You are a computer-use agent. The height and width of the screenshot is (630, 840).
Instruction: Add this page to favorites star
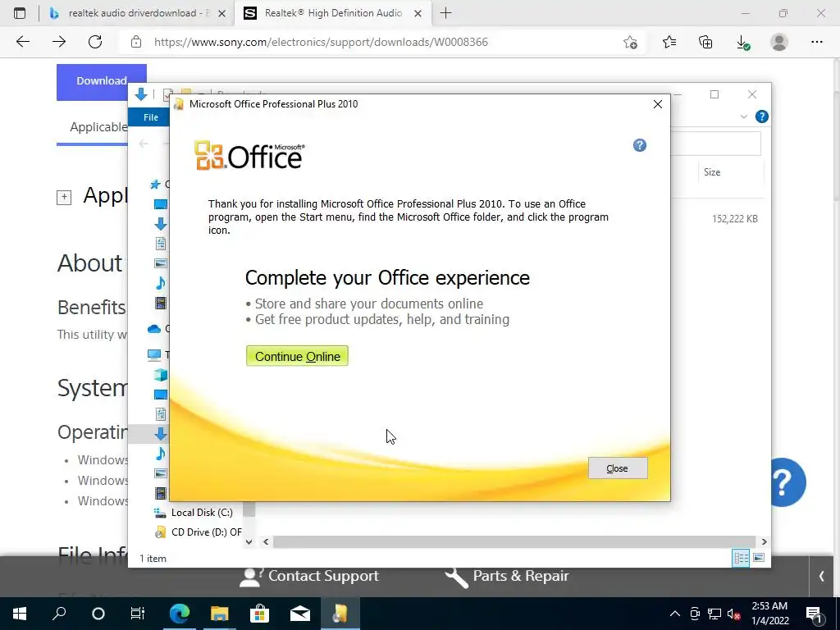click(x=631, y=43)
